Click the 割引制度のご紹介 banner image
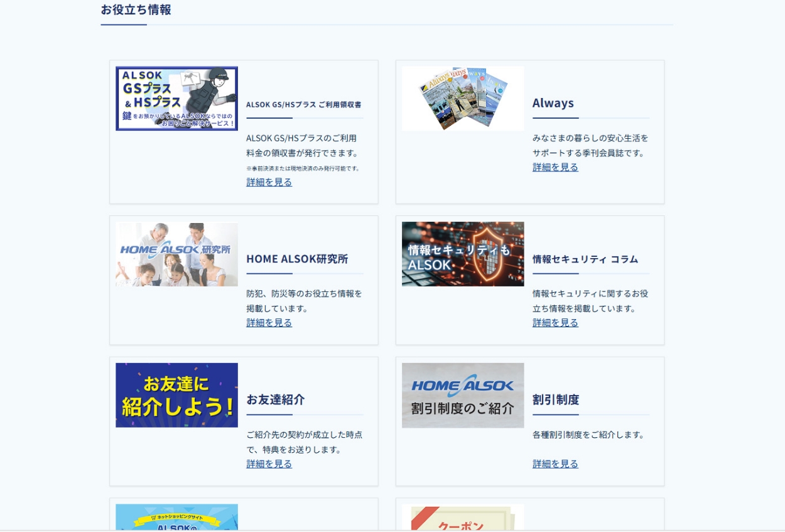This screenshot has height=532, width=785. tap(463, 395)
